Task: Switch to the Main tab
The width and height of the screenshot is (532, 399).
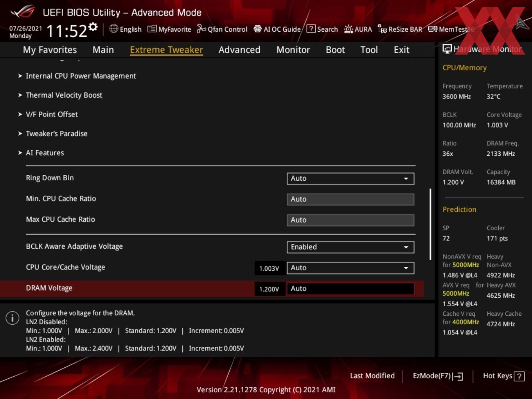Action: click(103, 50)
